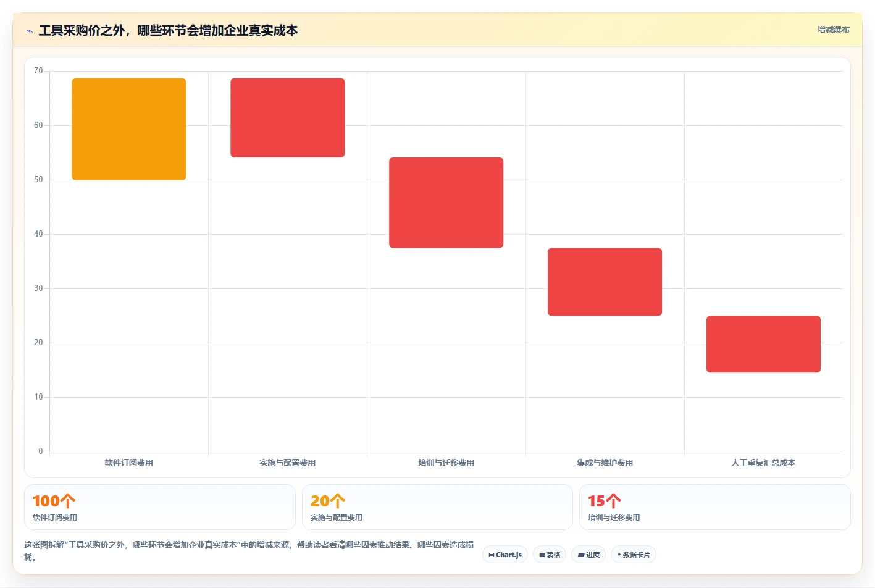Open the 15个 培训与迁移费用 data card

715,507
